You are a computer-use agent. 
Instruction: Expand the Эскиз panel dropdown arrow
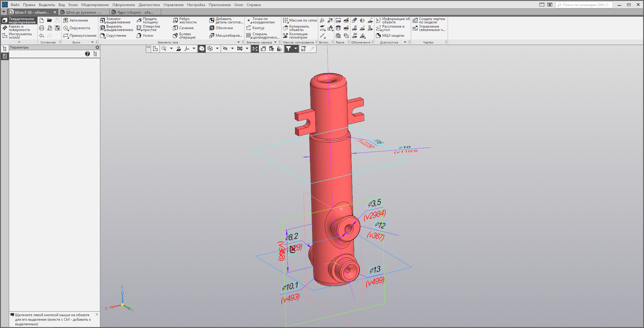(x=92, y=42)
